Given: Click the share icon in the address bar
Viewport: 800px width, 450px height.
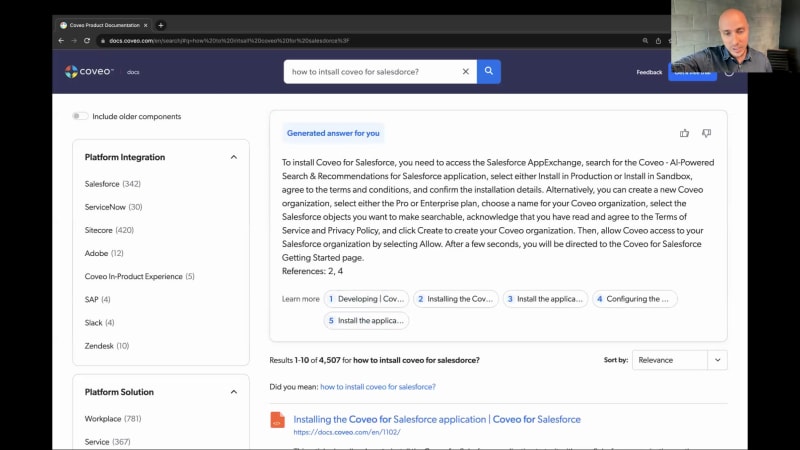Looking at the screenshot, I should coord(658,40).
